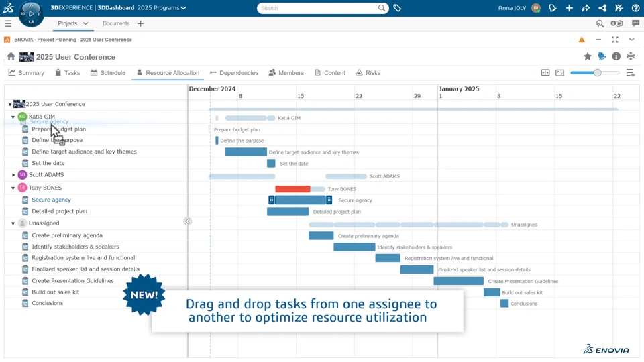Switch to the Tasks tab
The width and height of the screenshot is (644, 362).
pos(68,72)
